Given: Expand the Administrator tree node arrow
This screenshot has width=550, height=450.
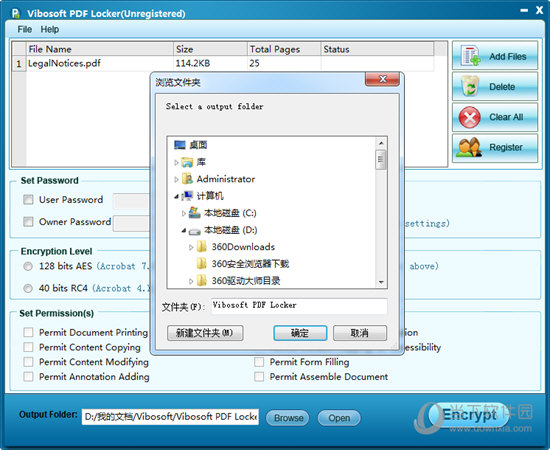Looking at the screenshot, I should coord(176,179).
